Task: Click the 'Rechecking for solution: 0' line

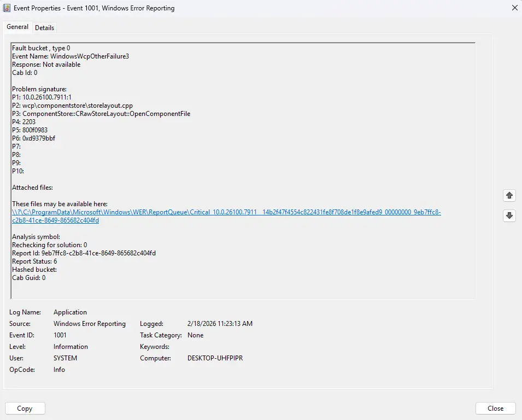Action: (x=50, y=245)
